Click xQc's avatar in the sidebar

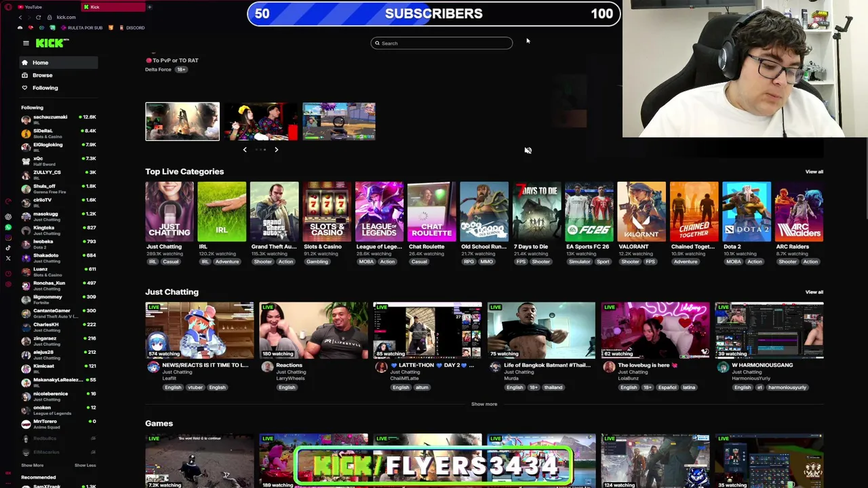[x=26, y=161]
